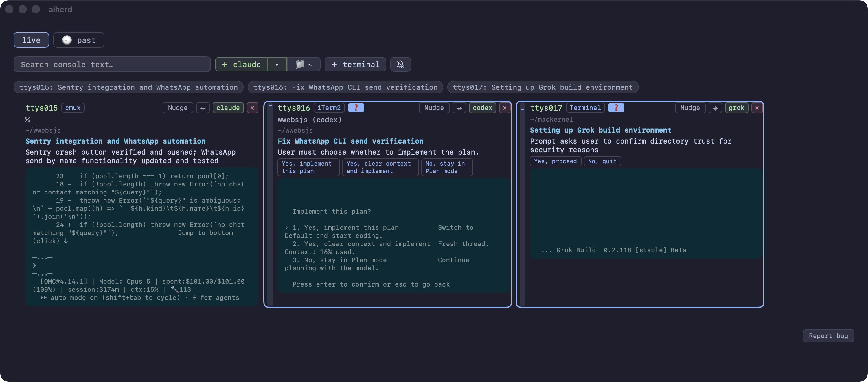868x382 pixels.
Task: Choose Yes, implement this plan
Action: click(x=308, y=167)
